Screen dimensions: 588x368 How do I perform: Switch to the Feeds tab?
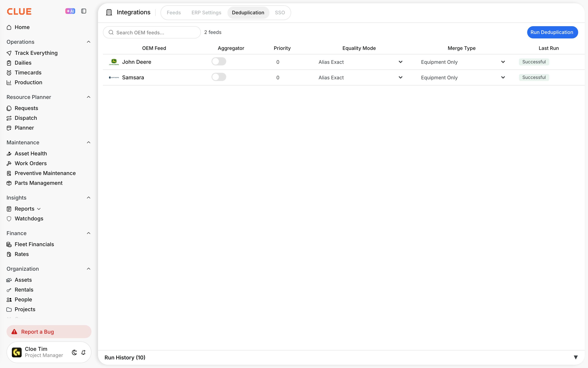(x=174, y=13)
